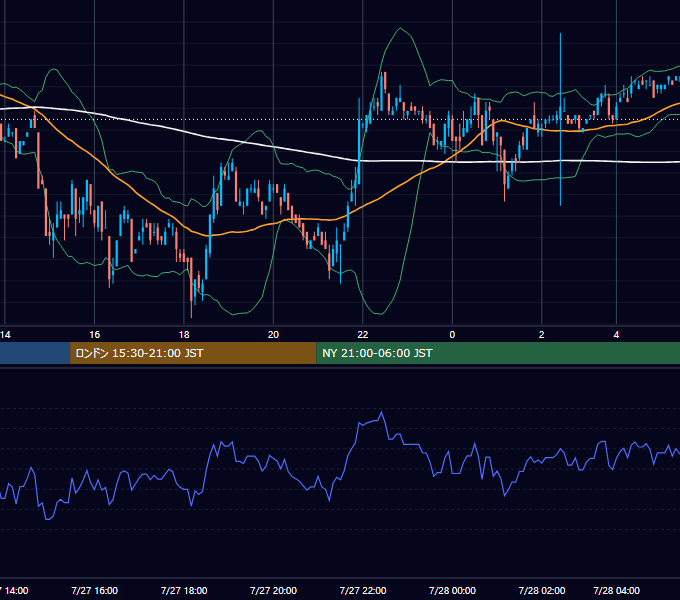The image size is (680, 600).
Task: Click the 7/27 16:00 time axis label
Action: 95,590
